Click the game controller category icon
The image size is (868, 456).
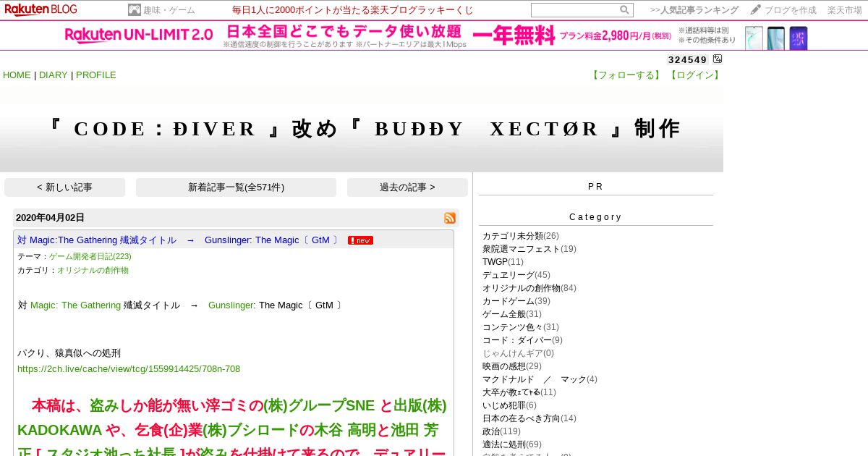(x=134, y=10)
